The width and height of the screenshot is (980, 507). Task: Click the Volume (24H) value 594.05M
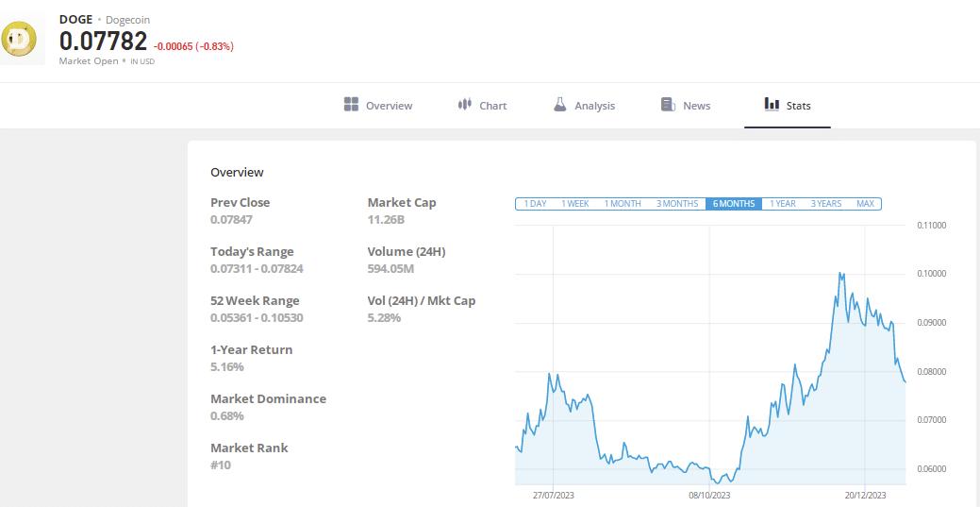[391, 268]
